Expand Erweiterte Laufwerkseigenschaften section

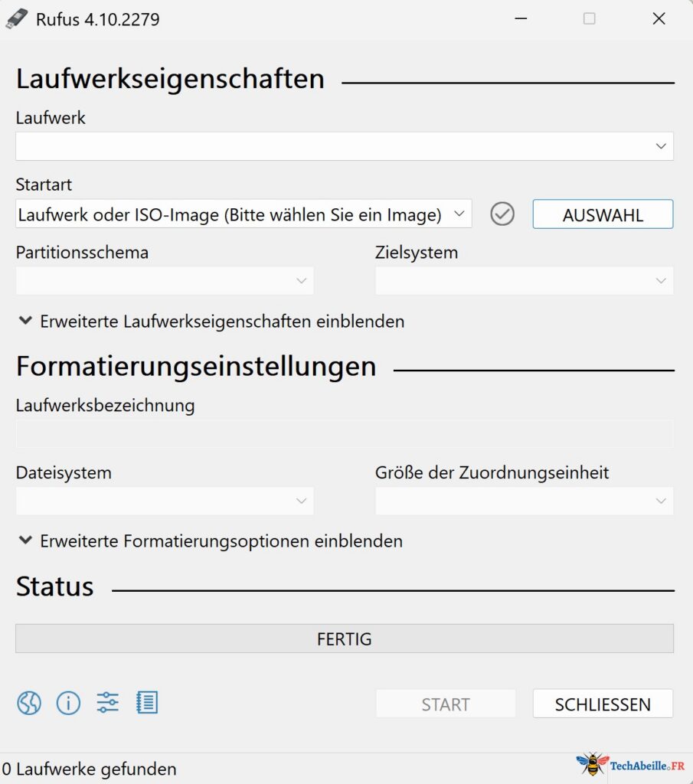(210, 322)
